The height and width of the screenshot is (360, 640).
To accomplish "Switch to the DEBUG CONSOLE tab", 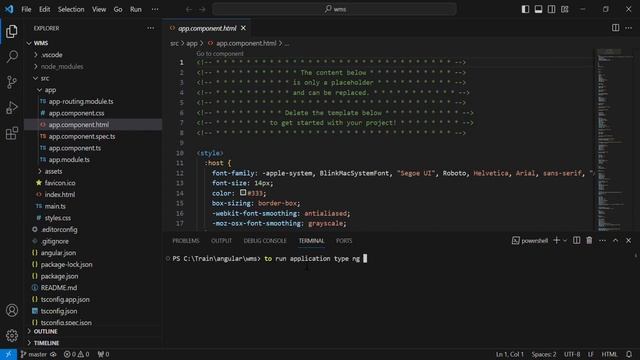I will pyautogui.click(x=264, y=241).
